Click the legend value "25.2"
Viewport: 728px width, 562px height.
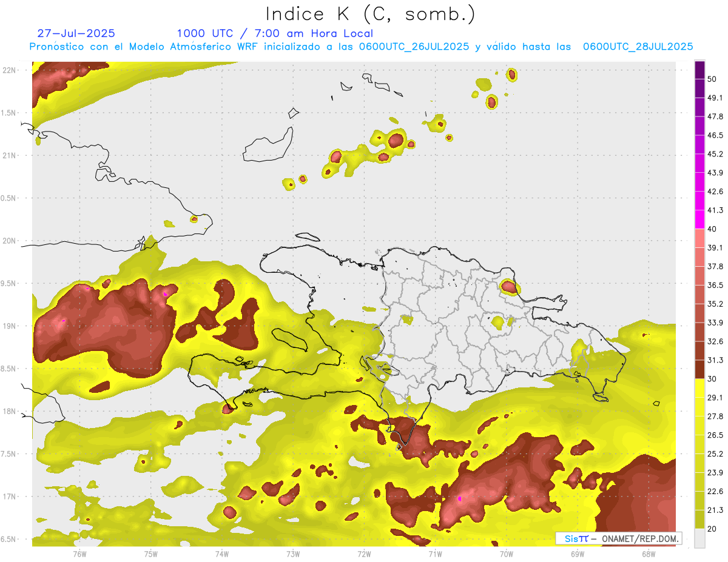715,453
